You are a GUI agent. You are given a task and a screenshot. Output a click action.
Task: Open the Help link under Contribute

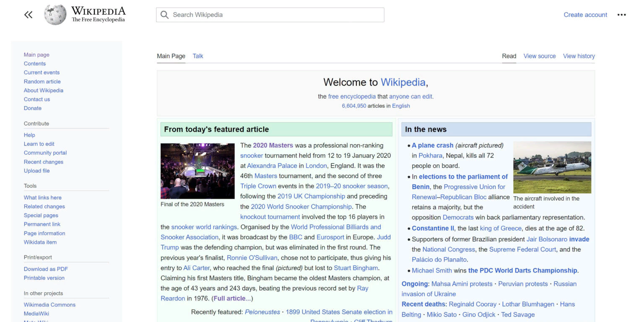point(29,135)
